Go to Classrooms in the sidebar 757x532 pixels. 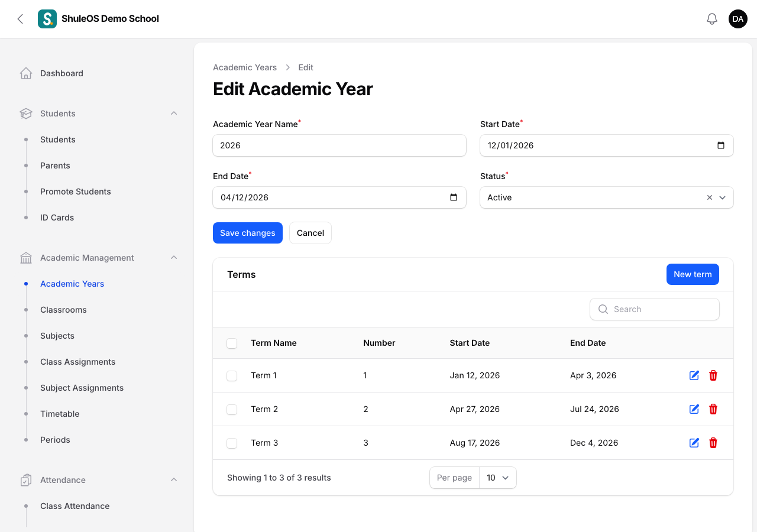(x=63, y=310)
